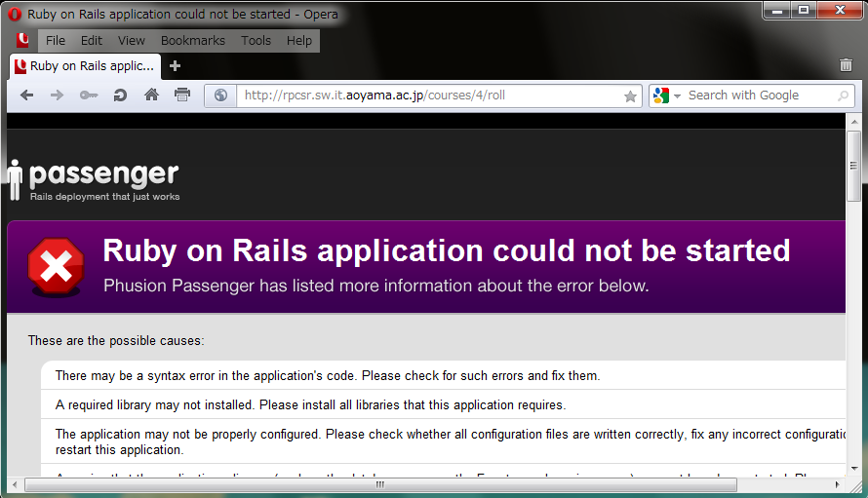The image size is (868, 498).
Task: Open the Tools menu
Action: coord(256,40)
